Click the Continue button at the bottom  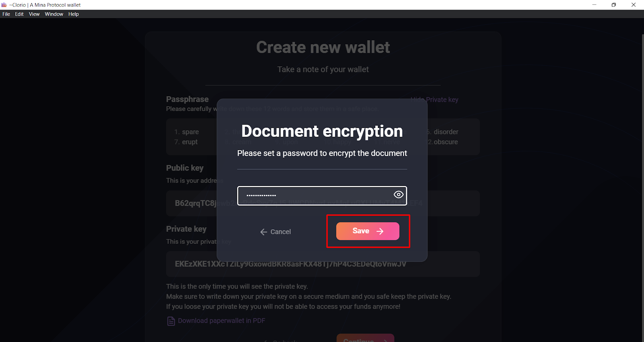[365, 338]
